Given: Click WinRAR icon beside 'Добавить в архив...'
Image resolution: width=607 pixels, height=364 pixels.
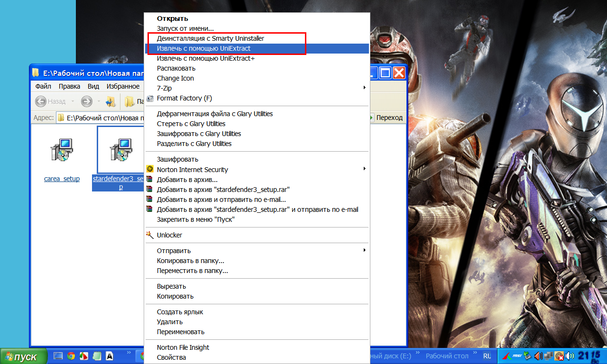Looking at the screenshot, I should (x=150, y=179).
